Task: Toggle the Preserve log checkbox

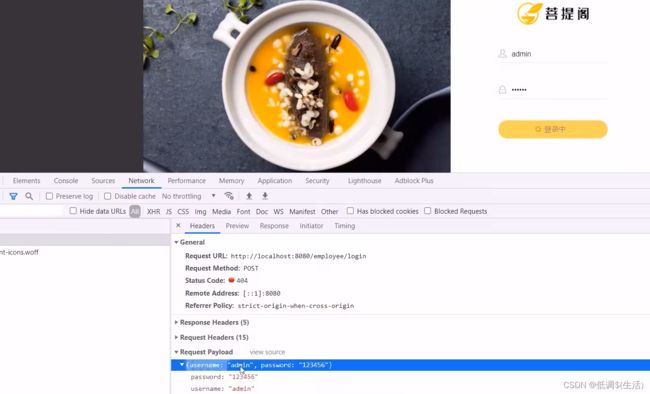Action: point(49,196)
